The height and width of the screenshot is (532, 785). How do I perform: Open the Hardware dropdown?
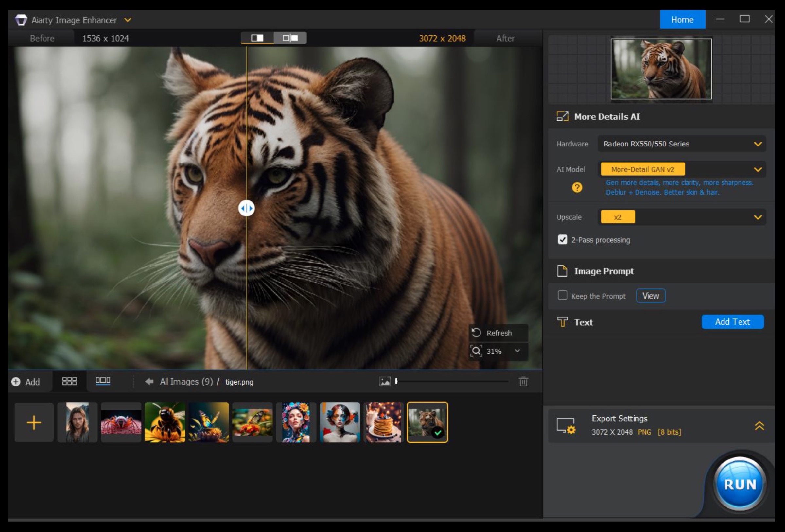pos(757,144)
